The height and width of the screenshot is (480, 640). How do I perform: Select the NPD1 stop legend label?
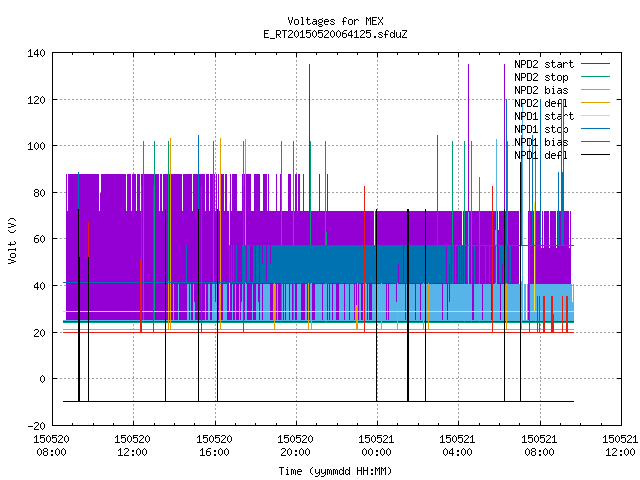[x=541, y=129]
